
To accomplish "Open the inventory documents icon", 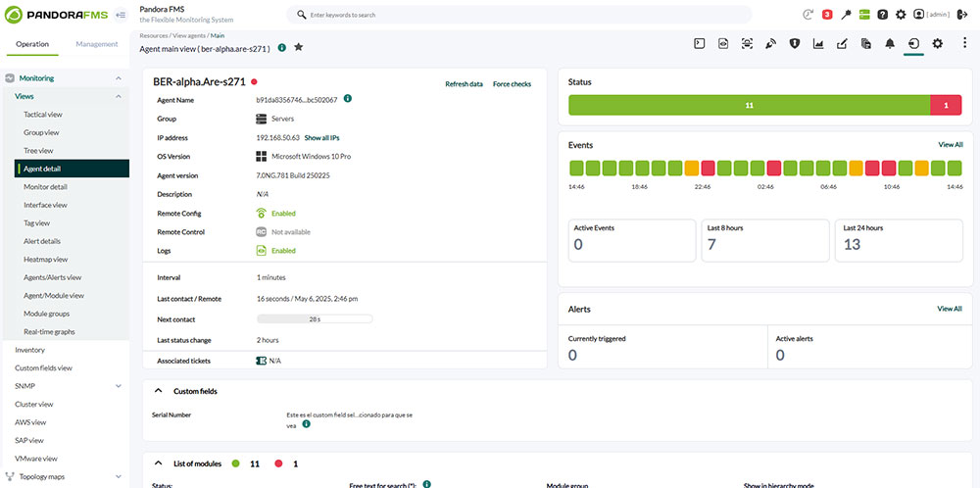I will click(865, 44).
